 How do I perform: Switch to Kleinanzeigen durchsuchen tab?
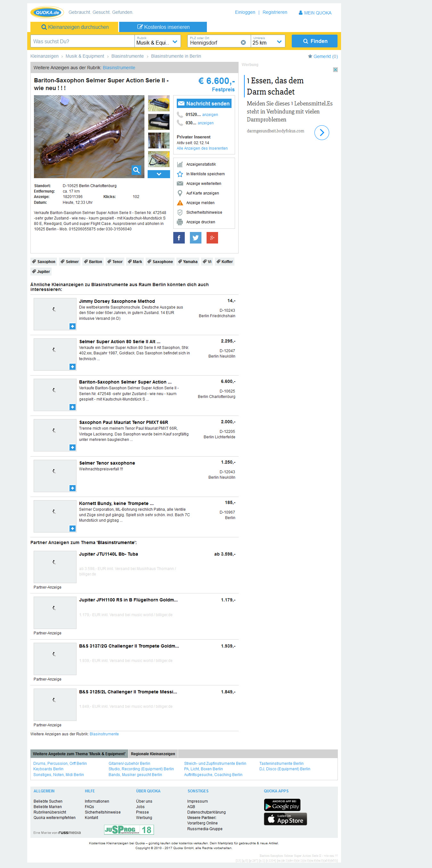coord(75,27)
